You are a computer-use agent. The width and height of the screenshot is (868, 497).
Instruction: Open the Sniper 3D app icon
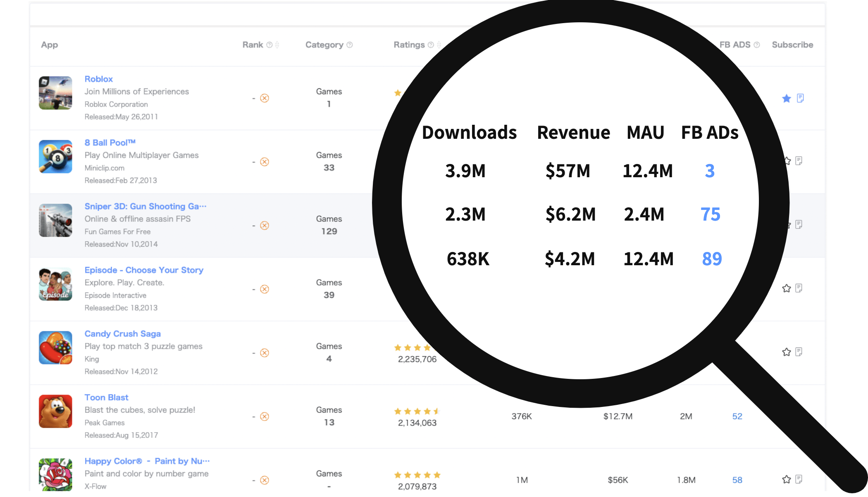(x=55, y=220)
